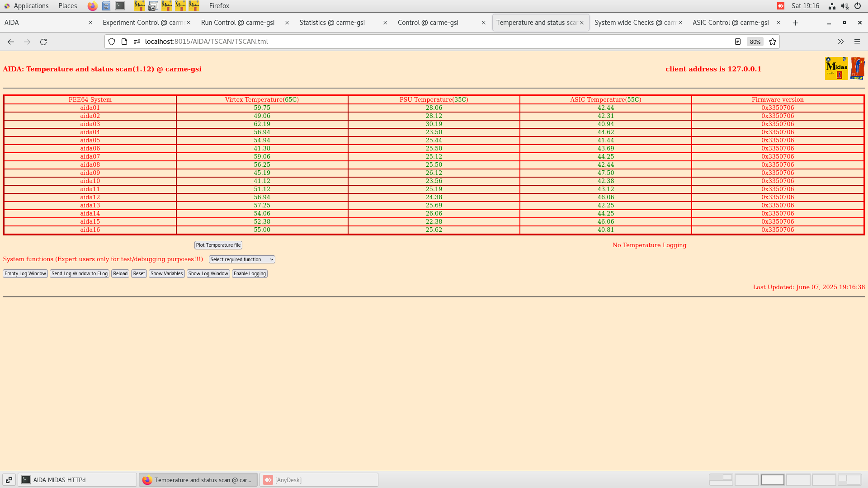Click the shield tracking protection icon

tap(112, 42)
